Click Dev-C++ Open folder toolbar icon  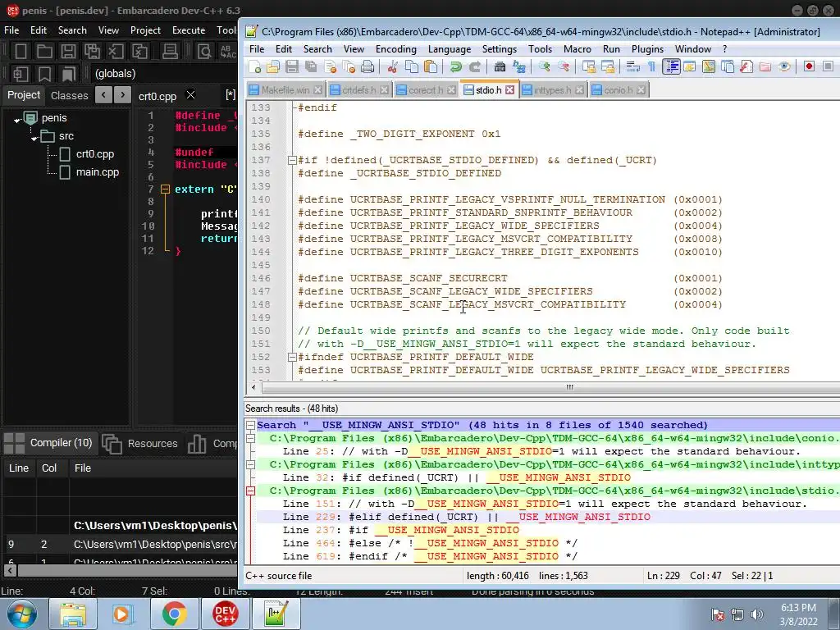[x=44, y=52]
